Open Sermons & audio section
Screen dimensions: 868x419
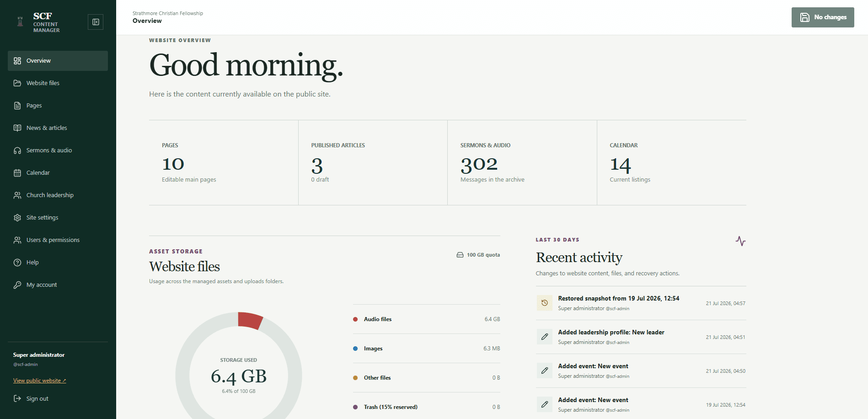click(58, 150)
